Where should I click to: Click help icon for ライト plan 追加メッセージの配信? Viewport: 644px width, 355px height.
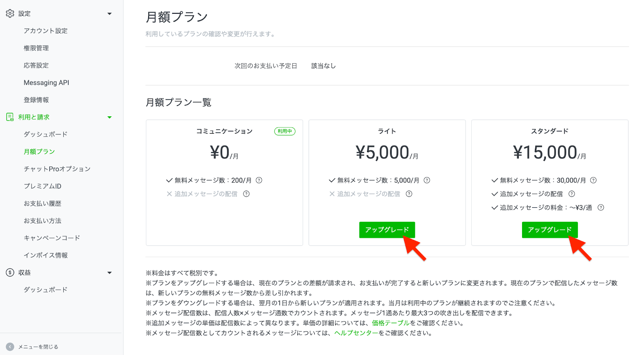(409, 194)
